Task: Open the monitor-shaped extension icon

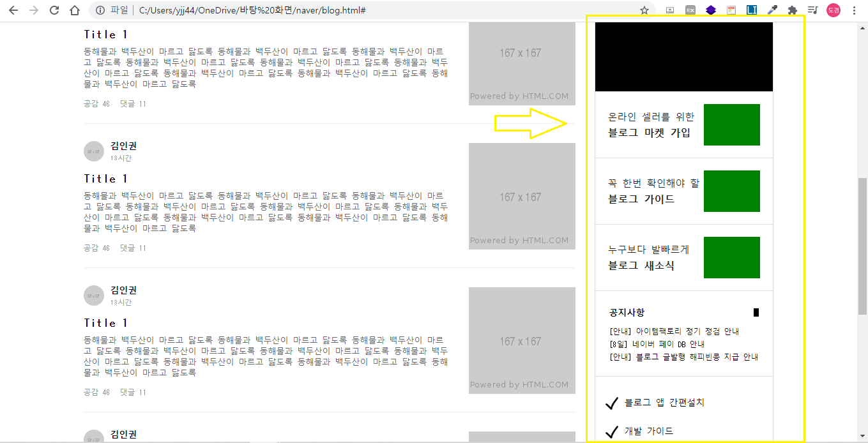Action: pos(670,10)
